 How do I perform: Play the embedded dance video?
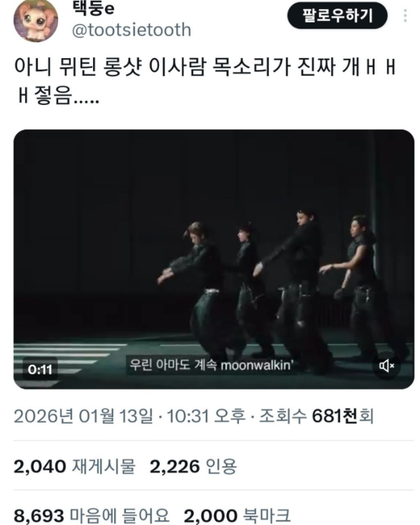213,259
